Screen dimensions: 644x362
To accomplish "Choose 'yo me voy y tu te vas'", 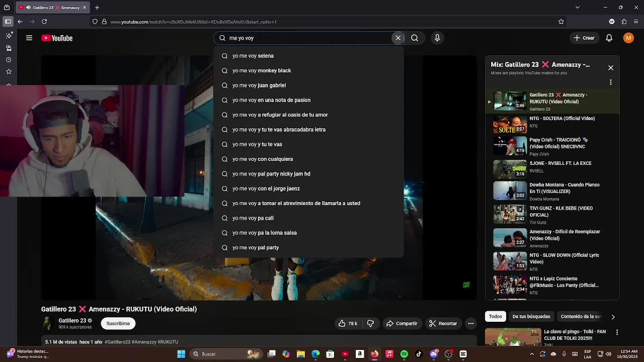I will pyautogui.click(x=308, y=144).
